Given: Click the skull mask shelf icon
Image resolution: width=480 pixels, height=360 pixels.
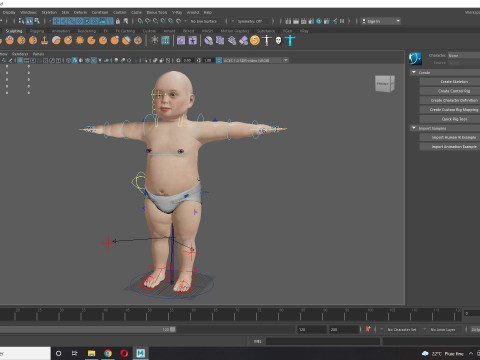Looking at the screenshot, I should [x=278, y=40].
